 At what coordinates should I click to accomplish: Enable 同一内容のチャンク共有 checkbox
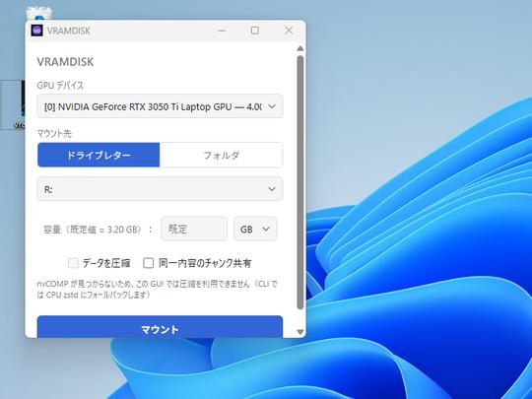click(x=148, y=263)
